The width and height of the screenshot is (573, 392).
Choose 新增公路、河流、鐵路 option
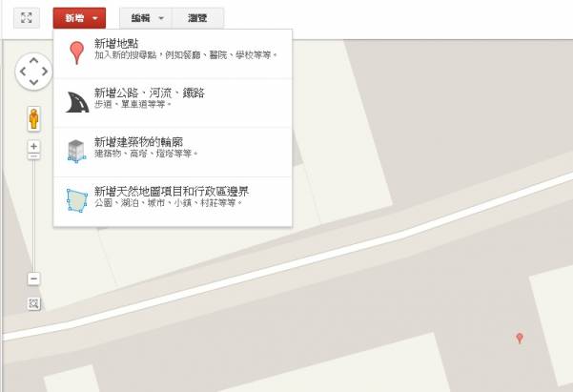click(x=173, y=103)
